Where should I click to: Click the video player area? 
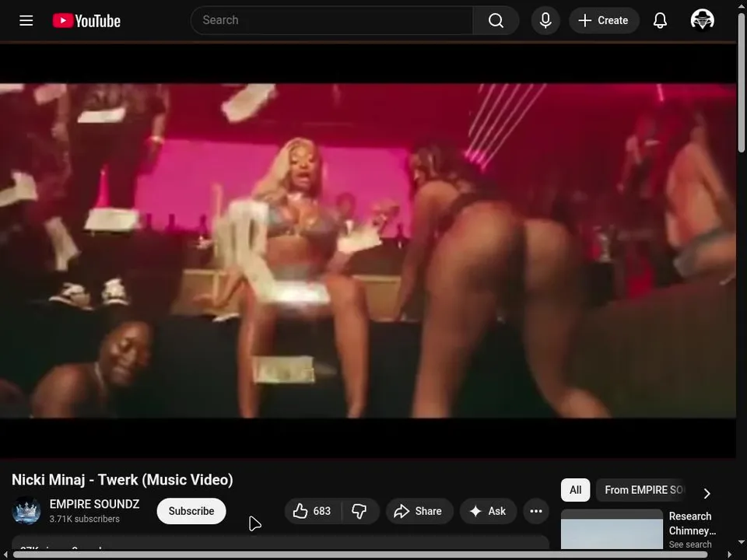tap(368, 250)
